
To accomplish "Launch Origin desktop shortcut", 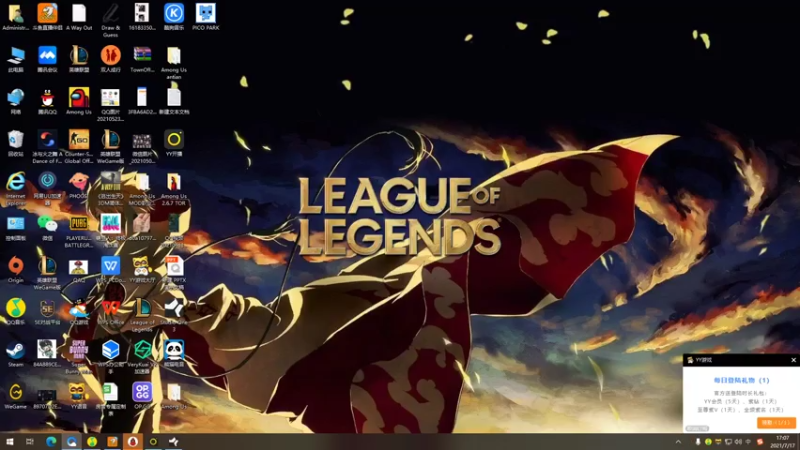I will pos(15,266).
